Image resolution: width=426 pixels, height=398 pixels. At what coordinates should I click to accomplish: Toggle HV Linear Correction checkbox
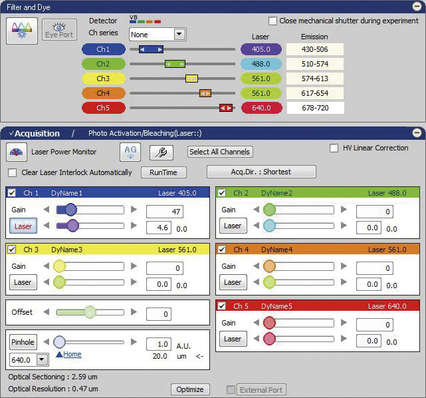[x=333, y=148]
